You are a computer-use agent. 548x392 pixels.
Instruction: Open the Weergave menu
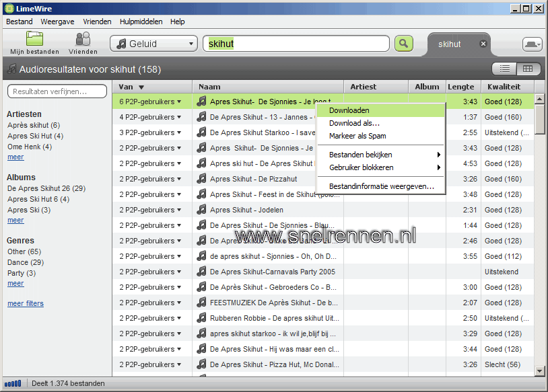pos(57,22)
